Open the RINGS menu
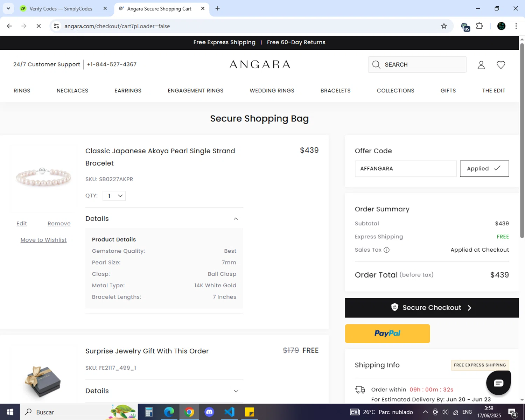This screenshot has height=420, width=525. pyautogui.click(x=22, y=91)
